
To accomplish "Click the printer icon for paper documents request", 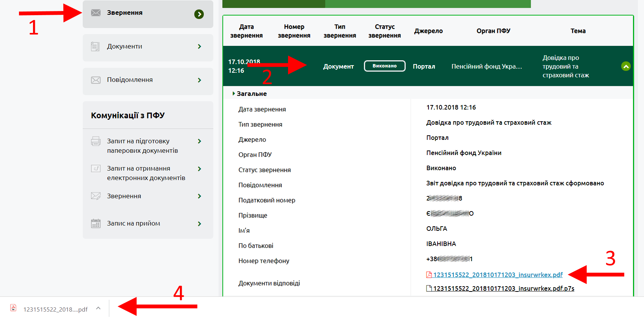I will tap(96, 141).
